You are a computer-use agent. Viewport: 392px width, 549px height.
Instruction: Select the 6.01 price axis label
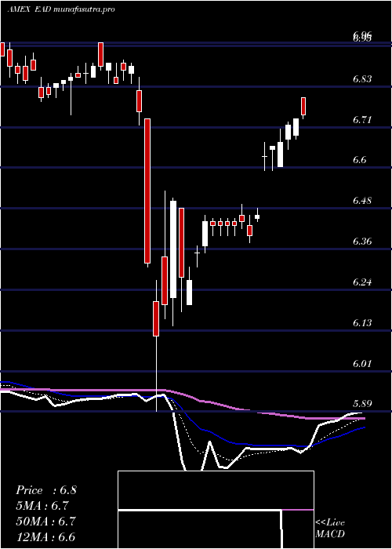pos(362,363)
